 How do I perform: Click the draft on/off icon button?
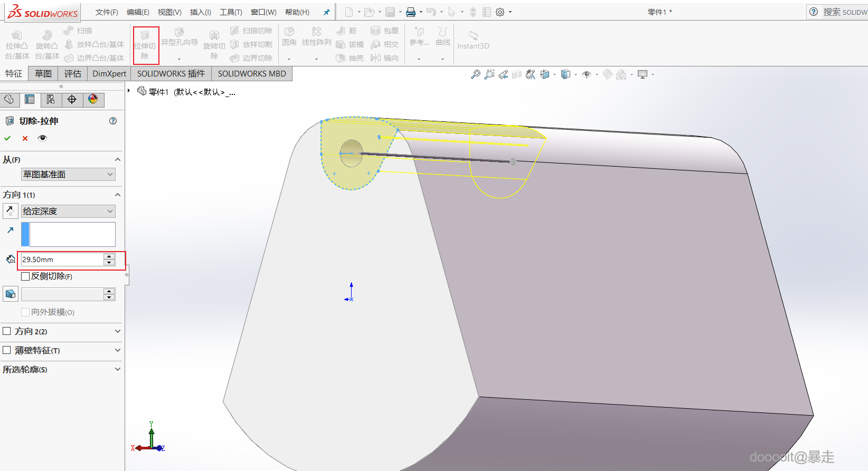(10, 294)
